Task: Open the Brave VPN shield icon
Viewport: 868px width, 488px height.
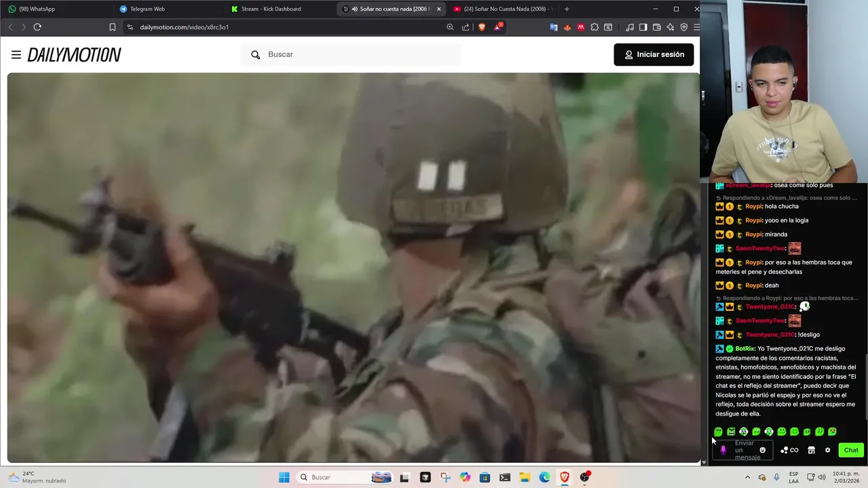Action: pyautogui.click(x=684, y=27)
